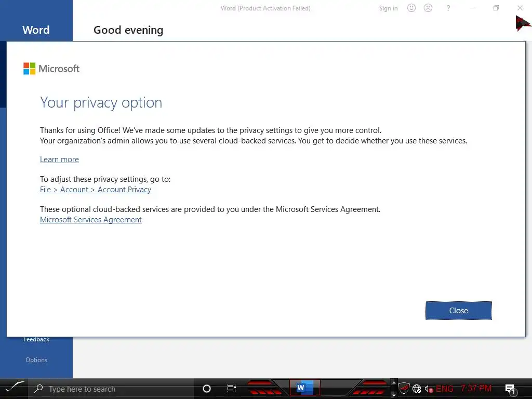The height and width of the screenshot is (399, 532).
Task: Open Action Center notifications icon
Action: [510, 389]
